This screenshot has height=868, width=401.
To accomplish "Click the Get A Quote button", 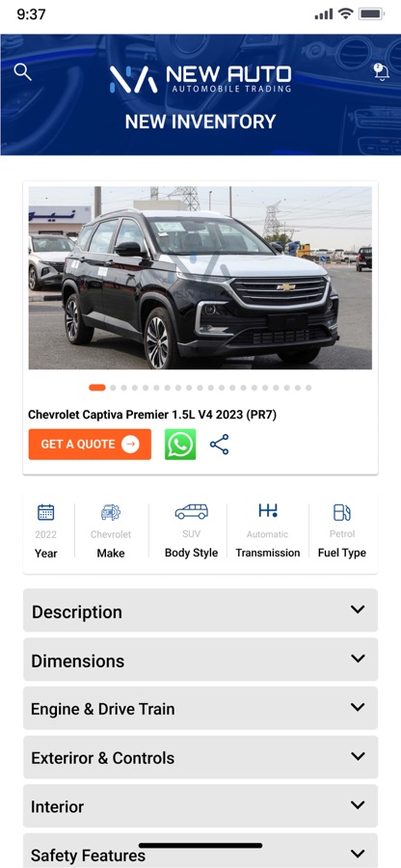I will coord(91,444).
